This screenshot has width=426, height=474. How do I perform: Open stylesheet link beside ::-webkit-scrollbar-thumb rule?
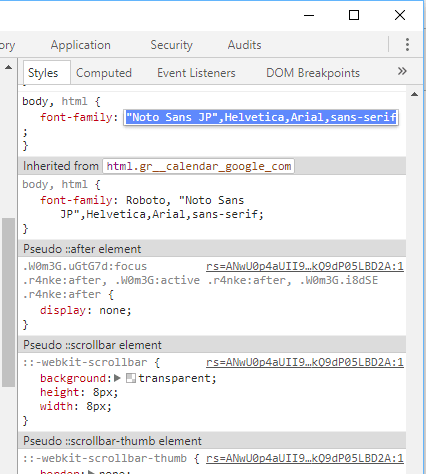pyautogui.click(x=305, y=458)
